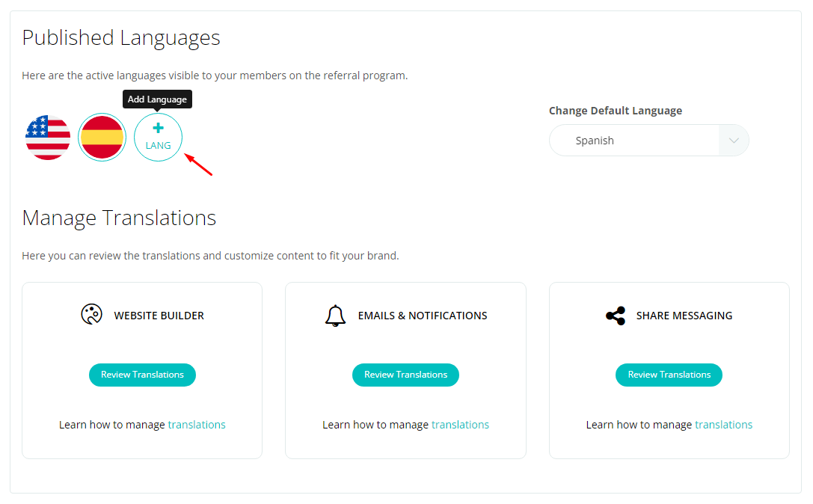Open the translations link under Share Messaging
Viewport: 813px width, 504px height.
coord(723,424)
